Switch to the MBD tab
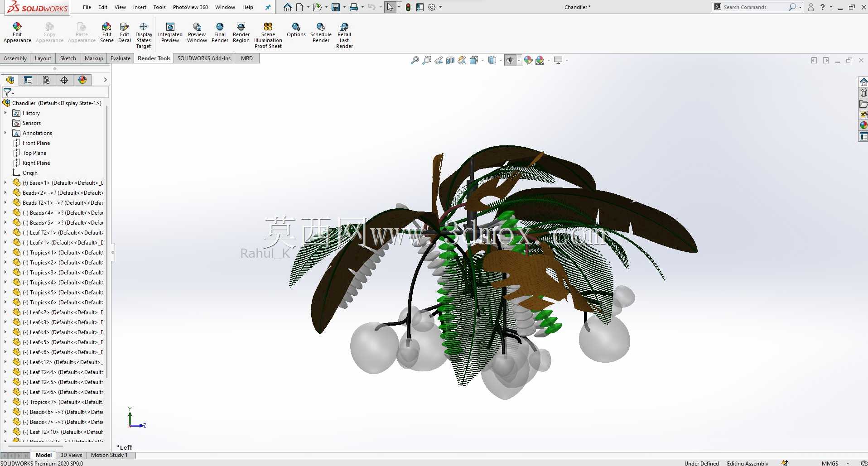868x466 pixels. [247, 58]
